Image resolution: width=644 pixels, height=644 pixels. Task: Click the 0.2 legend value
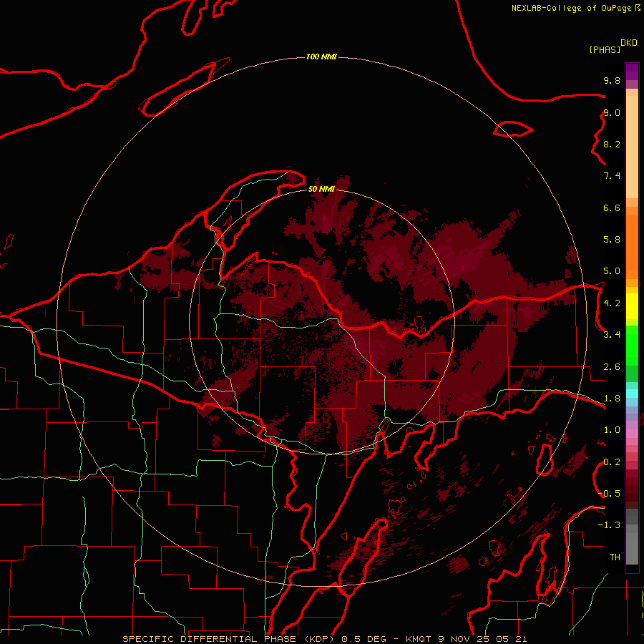(612, 462)
